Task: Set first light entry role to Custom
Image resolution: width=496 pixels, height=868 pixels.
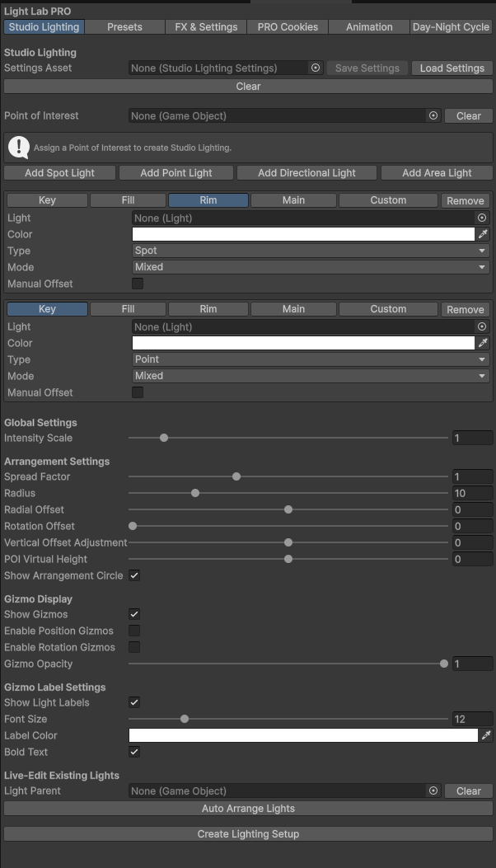Action: click(388, 200)
